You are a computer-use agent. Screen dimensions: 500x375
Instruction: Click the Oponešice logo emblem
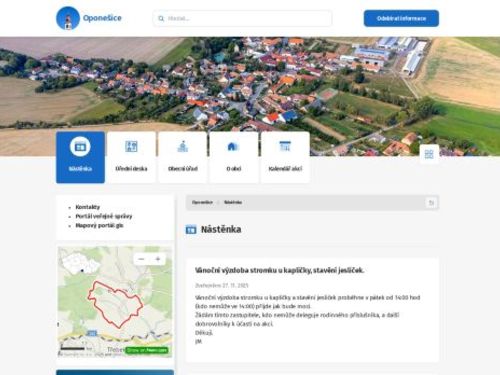(x=68, y=18)
